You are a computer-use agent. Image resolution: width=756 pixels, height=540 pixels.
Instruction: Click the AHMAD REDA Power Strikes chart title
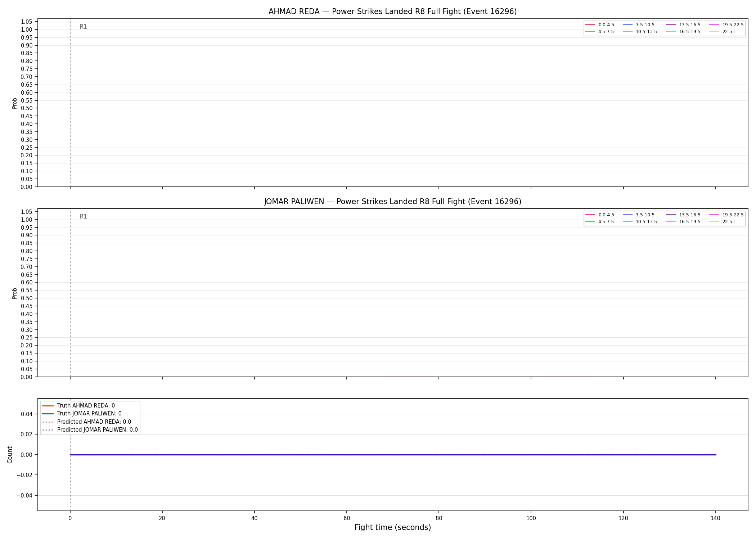(x=392, y=12)
